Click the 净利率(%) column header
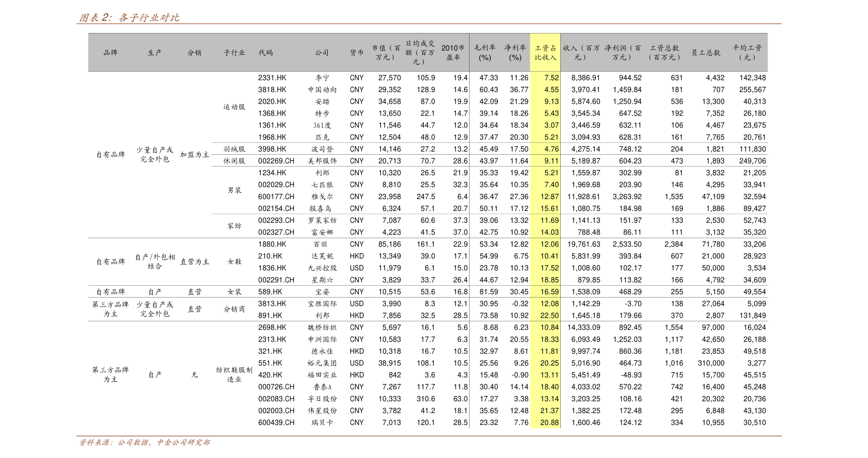The height and width of the screenshot is (458, 868). tap(515, 53)
